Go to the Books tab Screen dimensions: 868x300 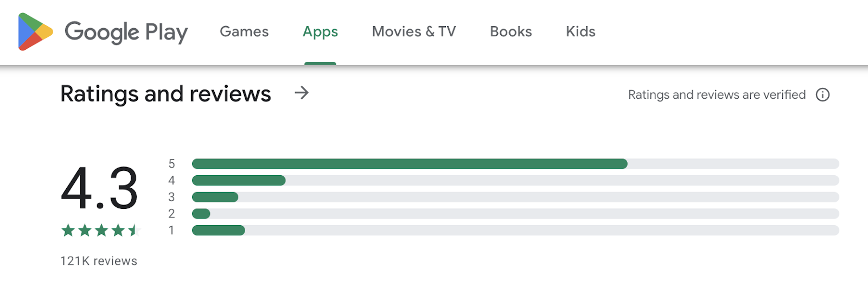pyautogui.click(x=510, y=32)
